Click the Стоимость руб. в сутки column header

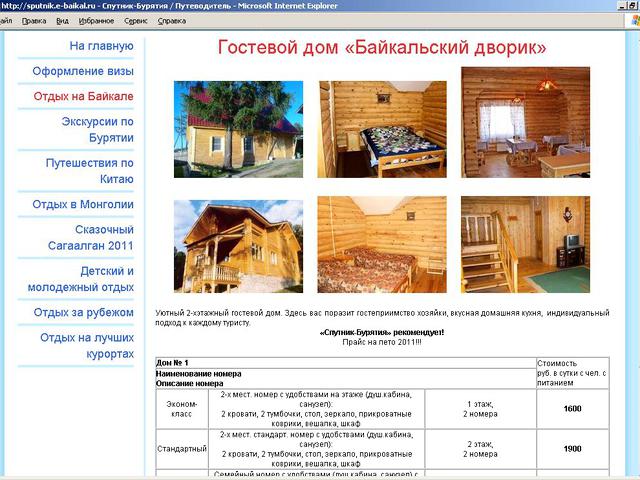pyautogui.click(x=572, y=373)
